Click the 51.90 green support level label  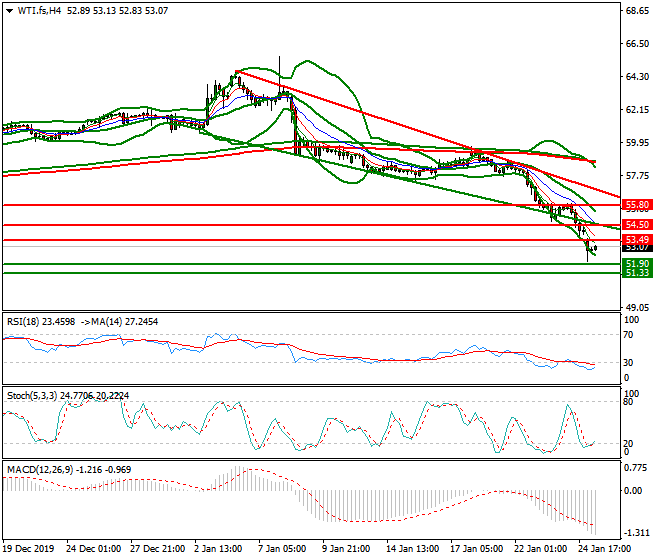(637, 264)
